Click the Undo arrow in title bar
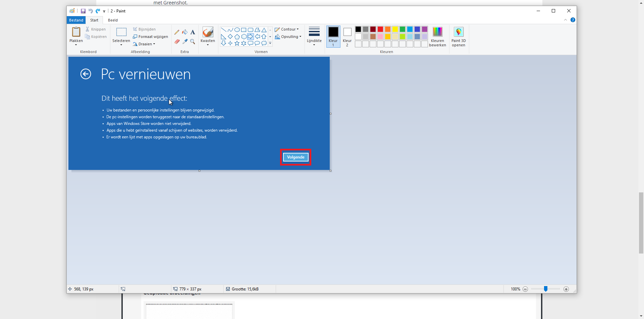Screen dimensions: 644x319 tap(91, 11)
